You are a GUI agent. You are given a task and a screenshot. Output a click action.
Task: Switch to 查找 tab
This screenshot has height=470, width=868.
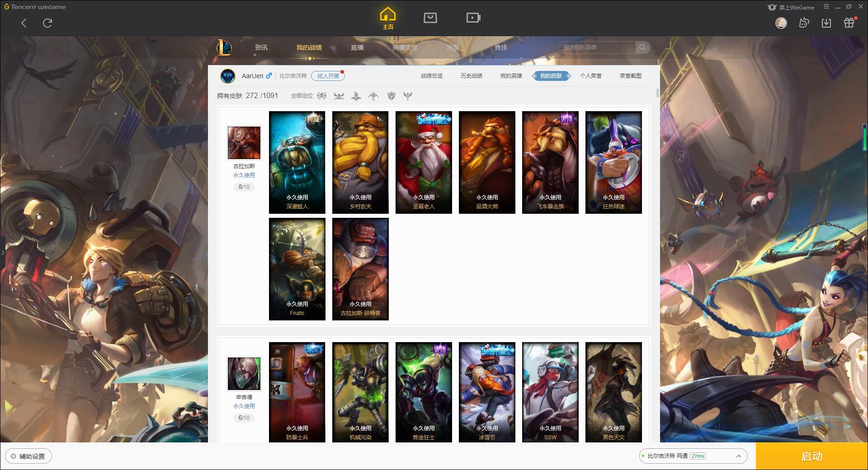click(501, 47)
